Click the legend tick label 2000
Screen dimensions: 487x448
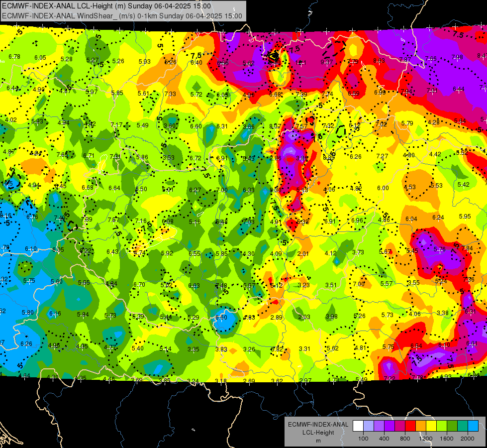[468, 439]
